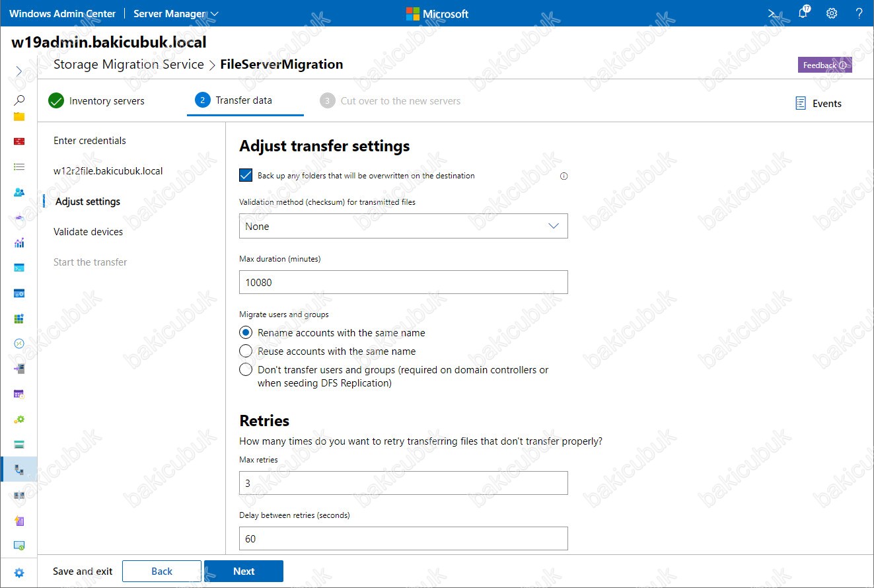Open the Updates tool icon
874x588 pixels.
19,546
